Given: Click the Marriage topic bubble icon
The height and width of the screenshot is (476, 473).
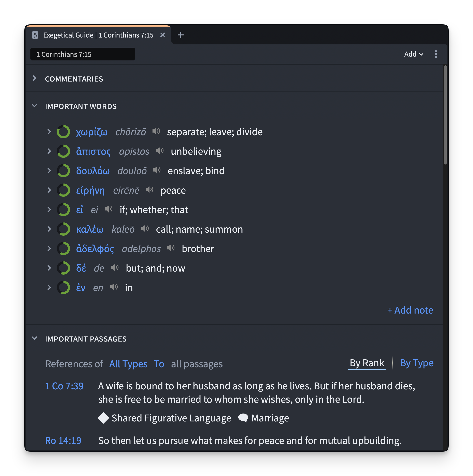Looking at the screenshot, I should click(x=243, y=418).
